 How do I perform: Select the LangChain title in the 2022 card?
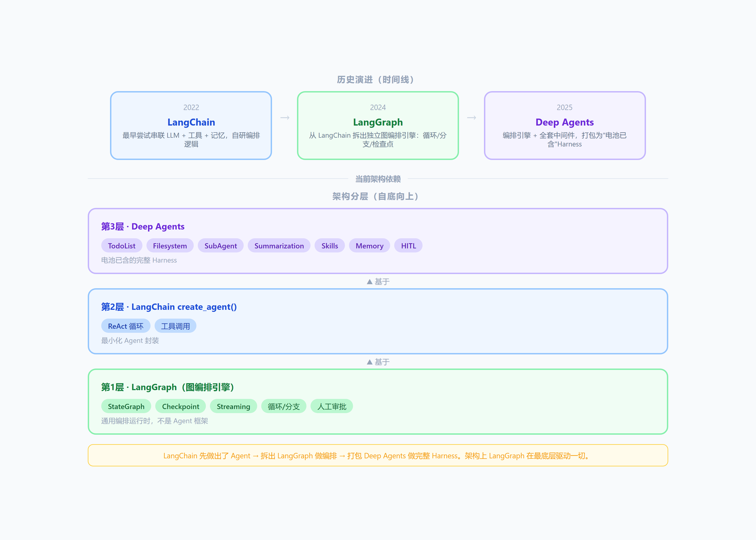pos(191,122)
